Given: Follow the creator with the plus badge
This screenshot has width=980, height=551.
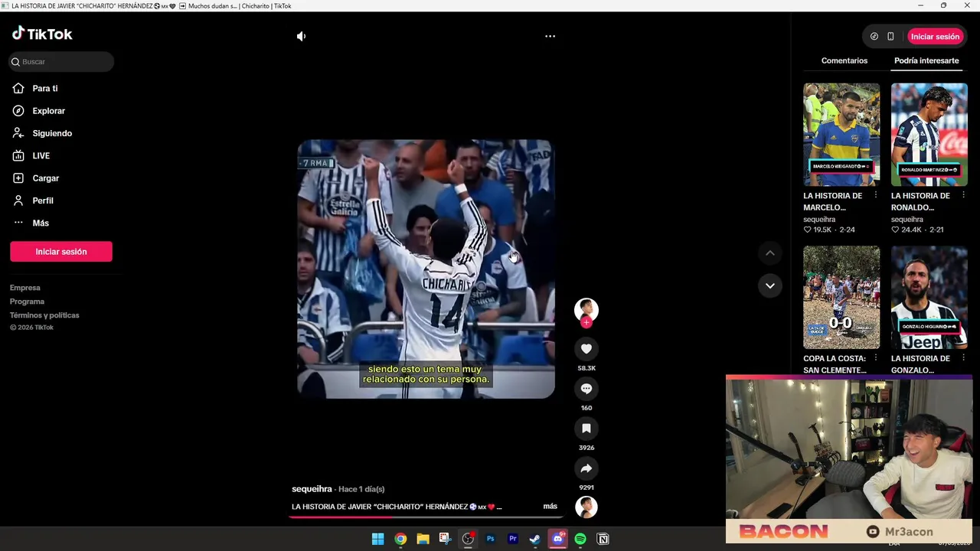Looking at the screenshot, I should pyautogui.click(x=586, y=322).
